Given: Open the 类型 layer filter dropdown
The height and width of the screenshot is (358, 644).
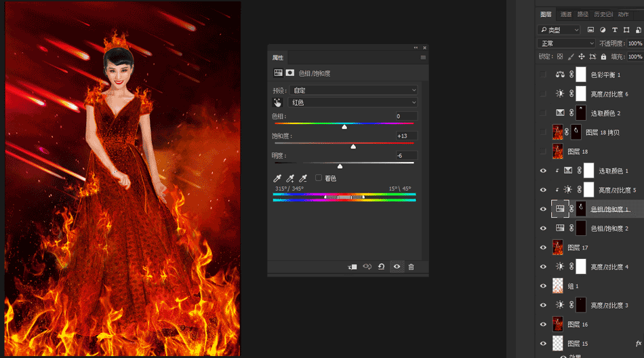Looking at the screenshot, I should pyautogui.click(x=559, y=30).
